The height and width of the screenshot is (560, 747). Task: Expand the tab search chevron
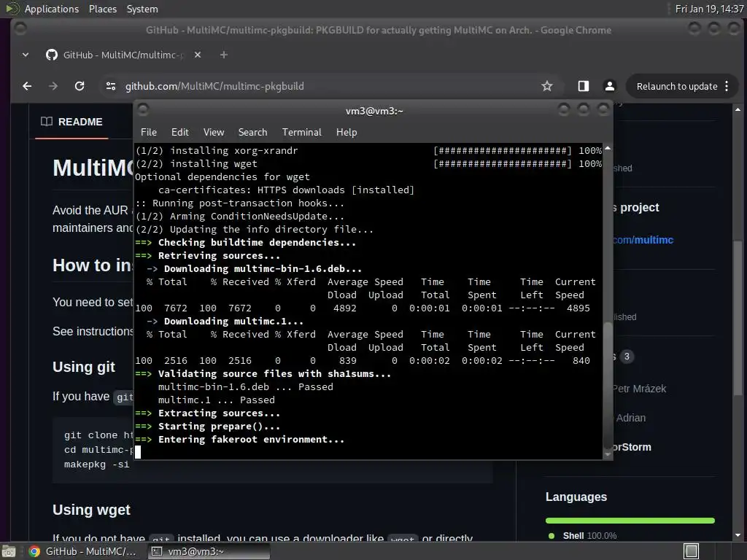pyautogui.click(x=26, y=55)
